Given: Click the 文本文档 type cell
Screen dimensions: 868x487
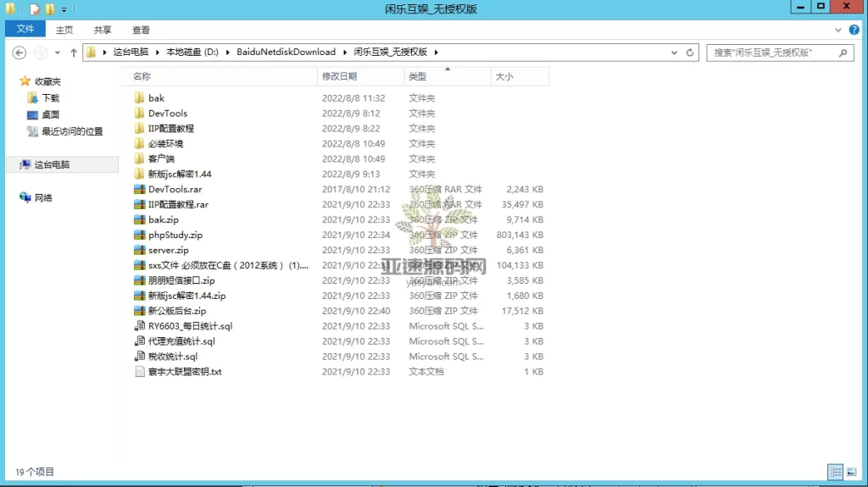Looking at the screenshot, I should click(x=426, y=372).
